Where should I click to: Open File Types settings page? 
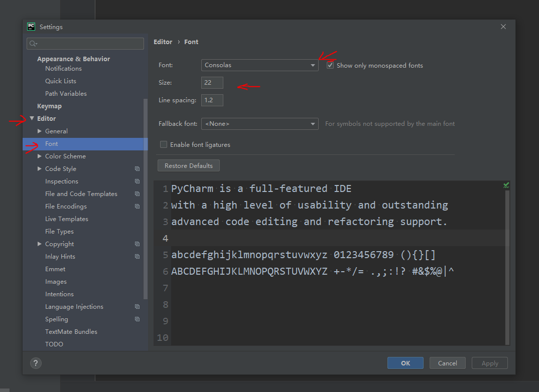pos(59,232)
